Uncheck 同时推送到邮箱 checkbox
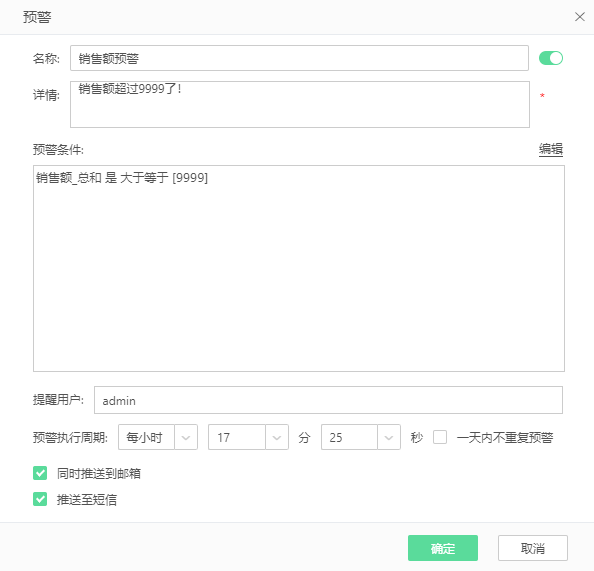Image resolution: width=594 pixels, height=571 pixels. pos(40,473)
